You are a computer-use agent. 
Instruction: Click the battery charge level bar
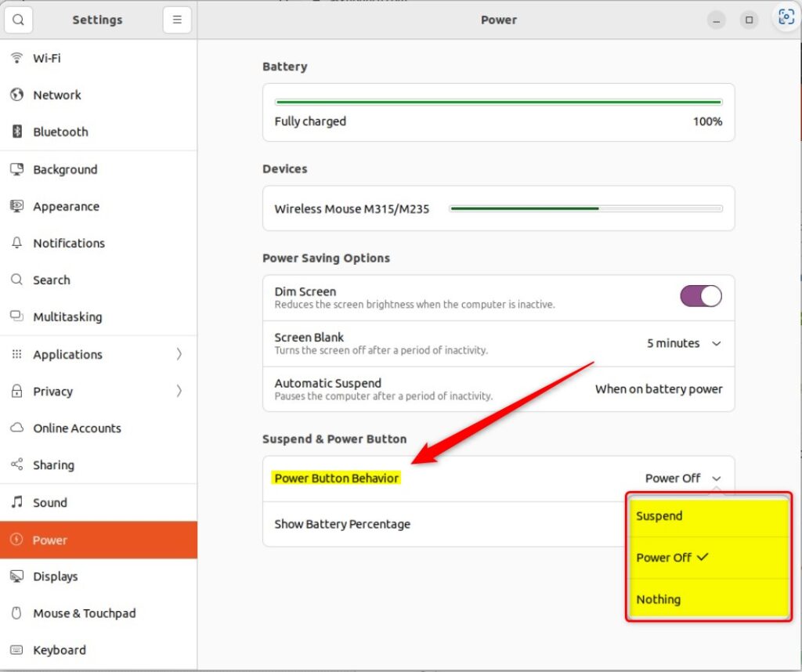(x=498, y=102)
